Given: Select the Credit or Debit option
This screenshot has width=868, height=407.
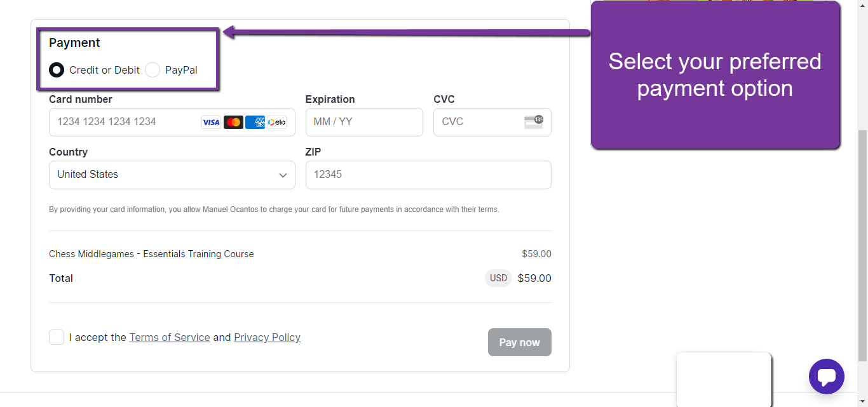Looking at the screenshot, I should click(x=57, y=70).
